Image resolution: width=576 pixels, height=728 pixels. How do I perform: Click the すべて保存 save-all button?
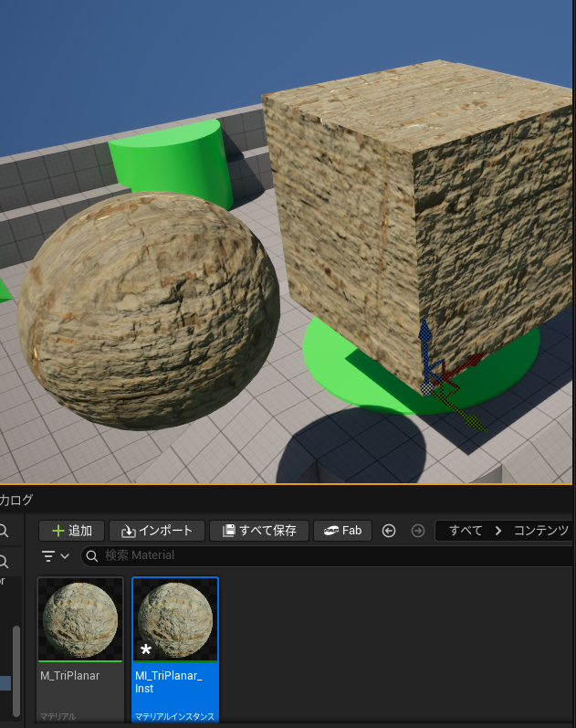pyautogui.click(x=258, y=531)
